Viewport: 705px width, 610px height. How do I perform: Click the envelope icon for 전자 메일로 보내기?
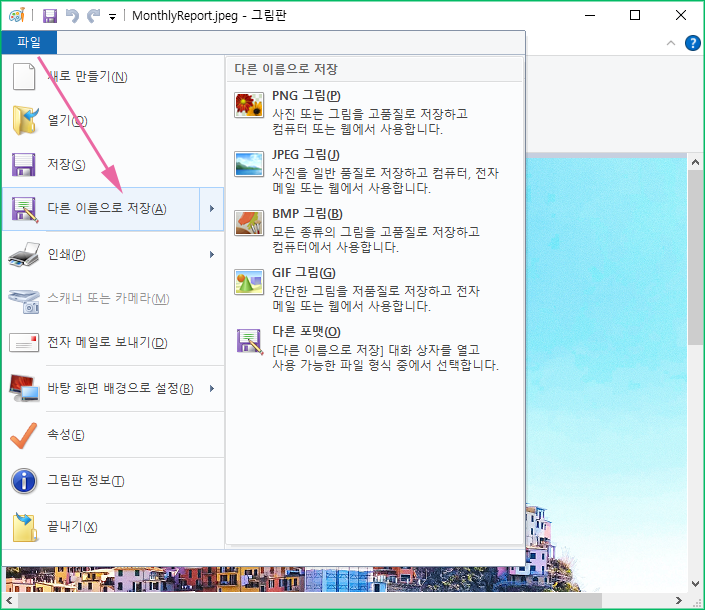coord(24,343)
